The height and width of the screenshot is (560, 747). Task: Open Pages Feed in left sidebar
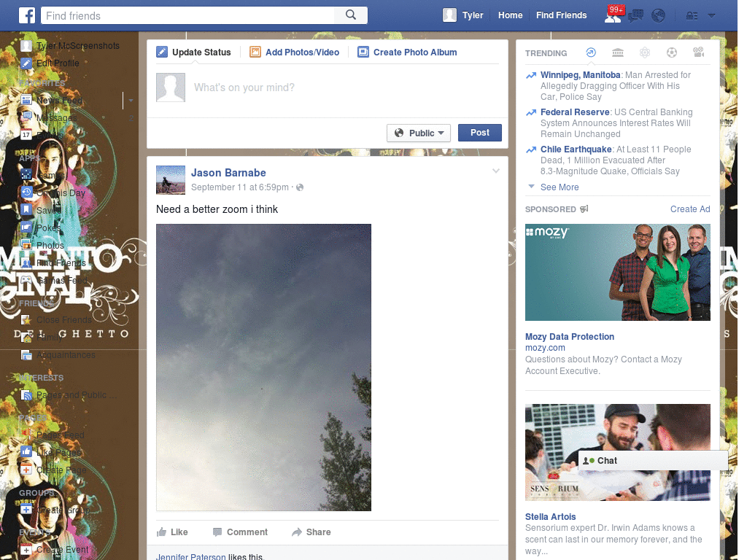[60, 435]
